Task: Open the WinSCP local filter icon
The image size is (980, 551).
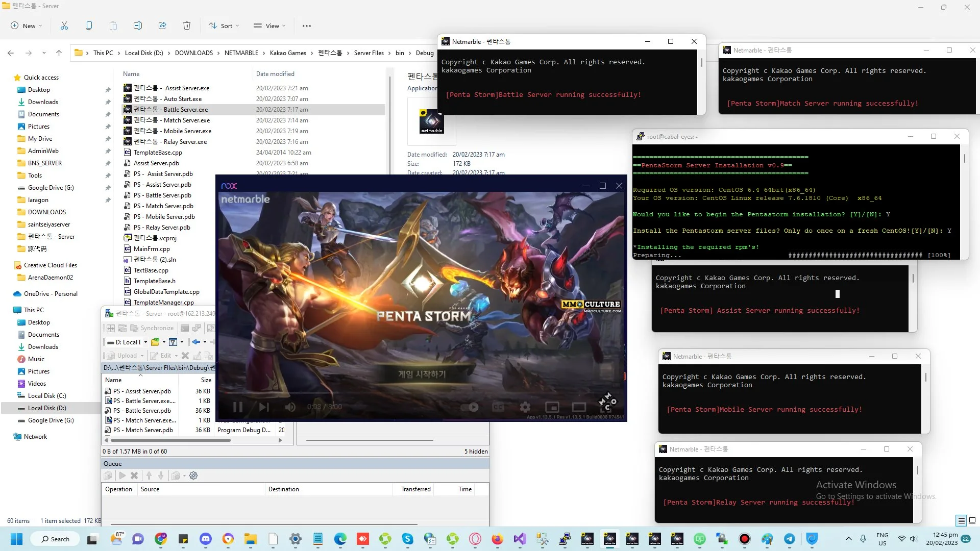Action: 173,342
